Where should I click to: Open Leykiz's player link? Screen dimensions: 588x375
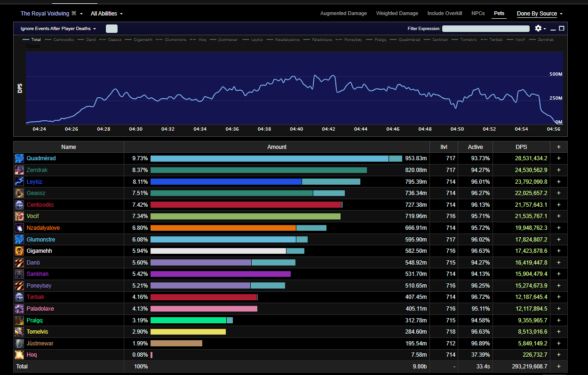pos(34,181)
